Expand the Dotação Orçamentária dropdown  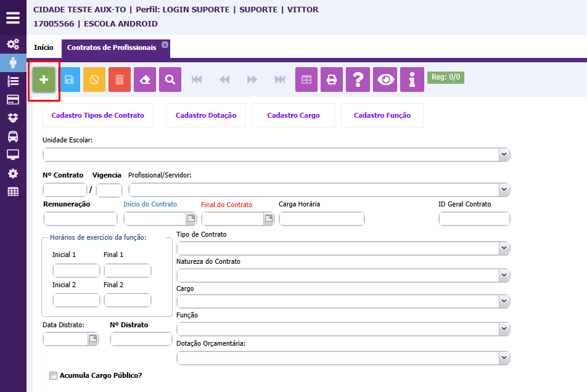(504, 358)
